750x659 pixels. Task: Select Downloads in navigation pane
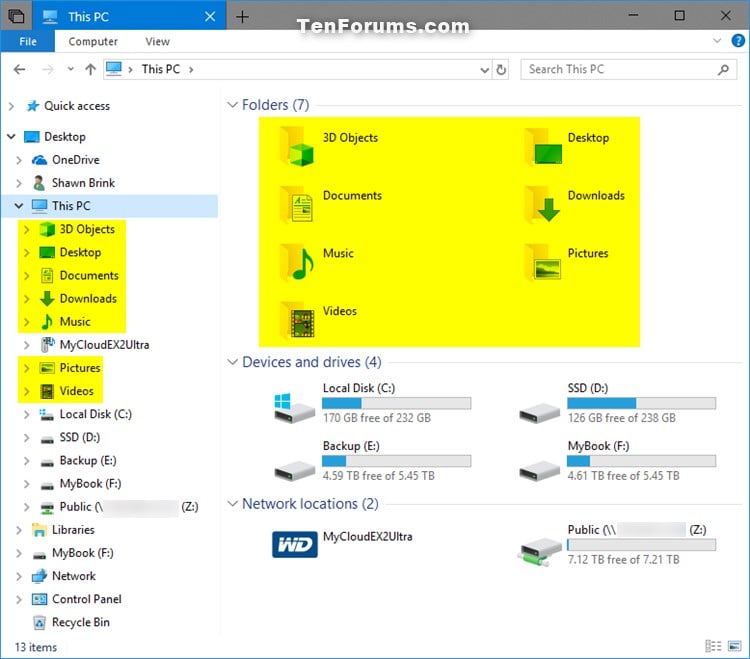coord(88,299)
